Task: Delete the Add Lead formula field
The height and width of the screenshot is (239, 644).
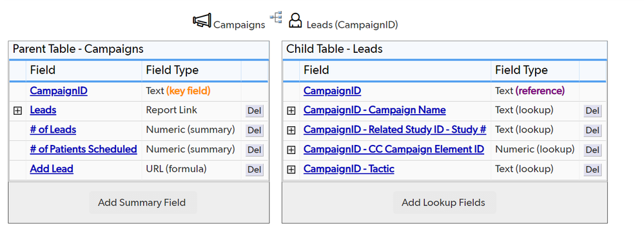Action: [x=255, y=169]
